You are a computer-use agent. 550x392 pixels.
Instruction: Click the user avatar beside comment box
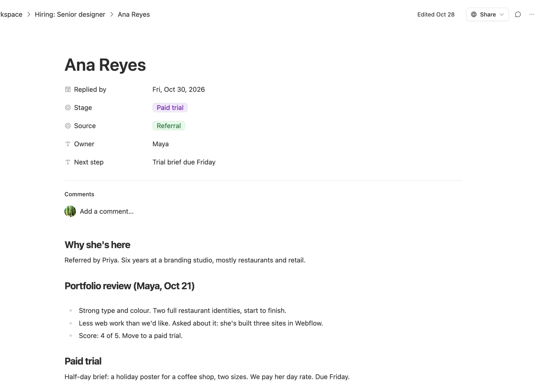click(70, 211)
